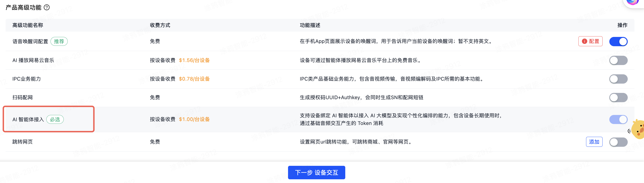Select the 跳转网页 feature name
Viewport: 644px width, 183px height.
pos(23,142)
